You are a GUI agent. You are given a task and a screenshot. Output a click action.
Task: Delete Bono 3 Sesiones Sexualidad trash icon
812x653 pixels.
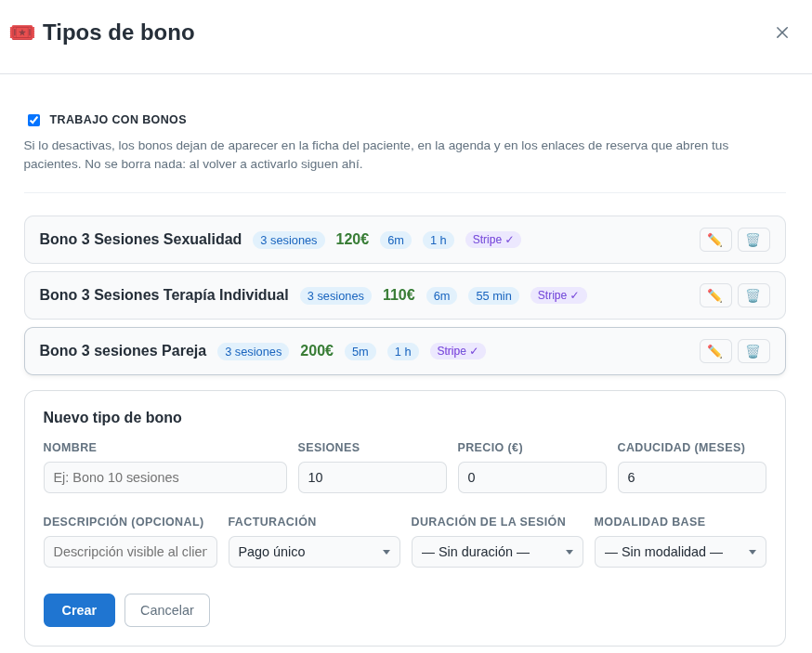click(753, 240)
